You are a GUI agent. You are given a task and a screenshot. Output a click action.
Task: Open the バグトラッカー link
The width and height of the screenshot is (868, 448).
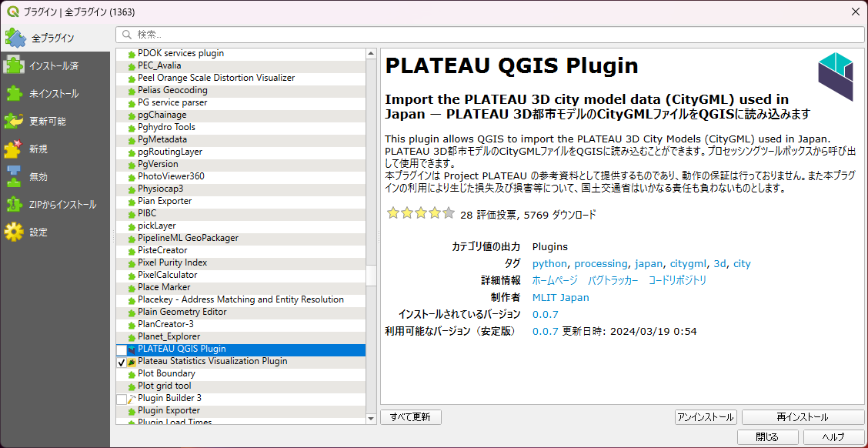pos(613,280)
